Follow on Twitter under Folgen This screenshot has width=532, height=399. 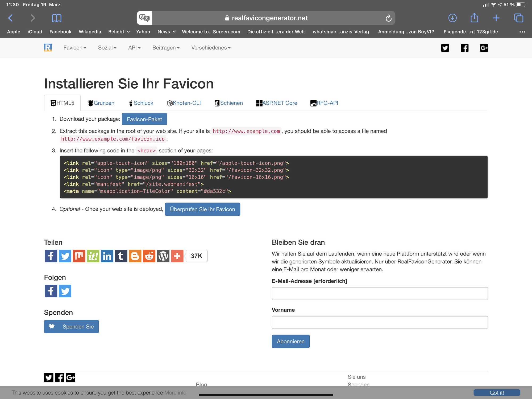pyautogui.click(x=65, y=291)
